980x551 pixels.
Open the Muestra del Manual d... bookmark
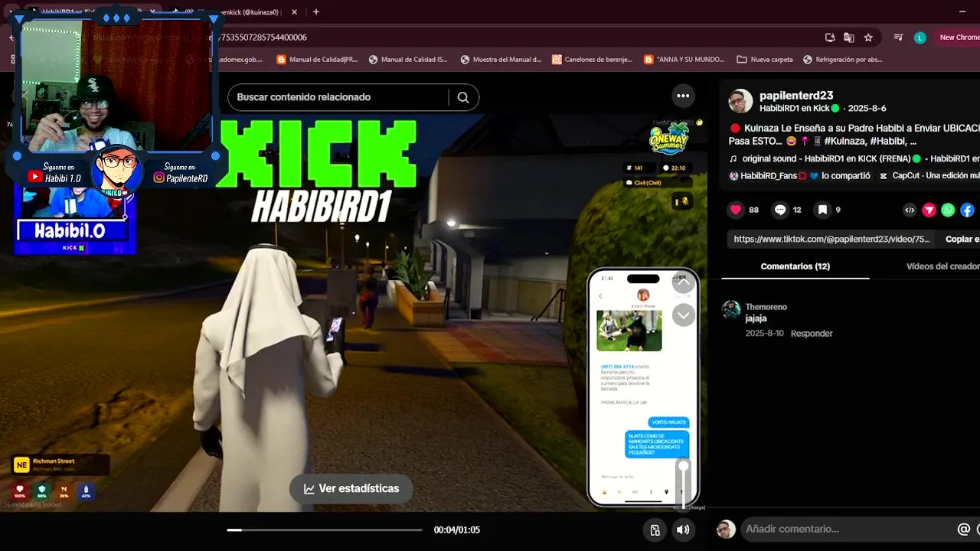(501, 59)
